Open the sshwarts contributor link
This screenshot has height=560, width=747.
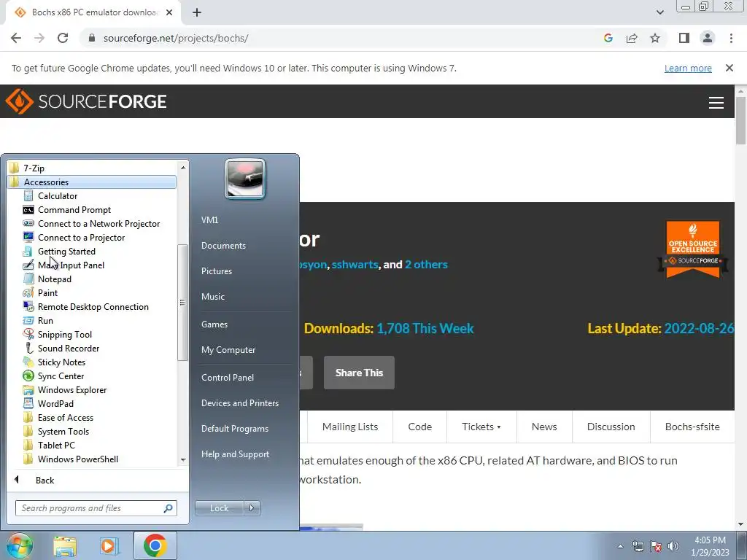tap(355, 264)
